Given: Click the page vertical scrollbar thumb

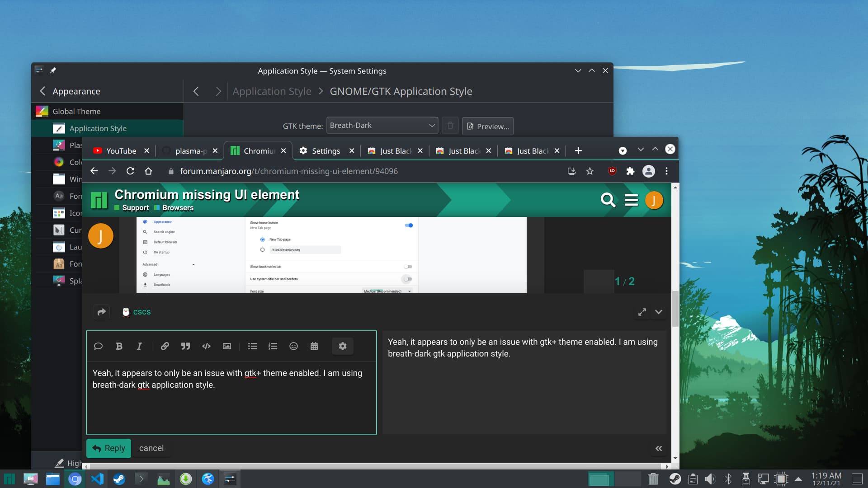Looking at the screenshot, I should (x=675, y=308).
